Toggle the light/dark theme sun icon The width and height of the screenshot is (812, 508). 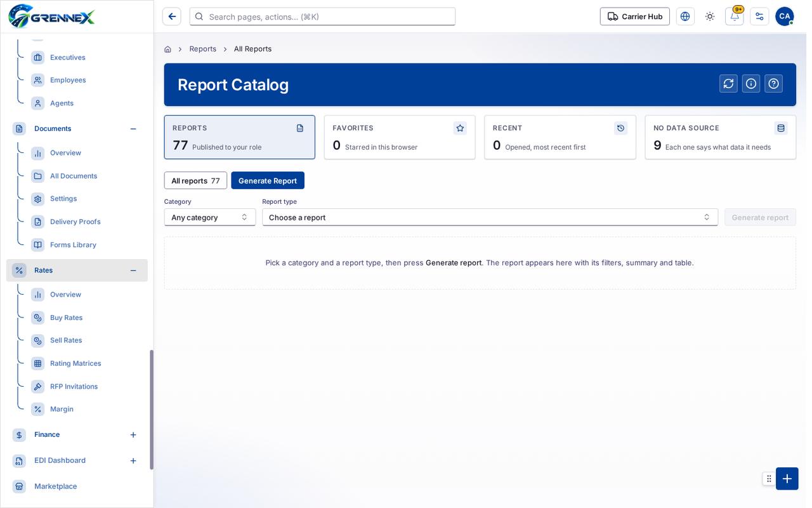pyautogui.click(x=710, y=17)
